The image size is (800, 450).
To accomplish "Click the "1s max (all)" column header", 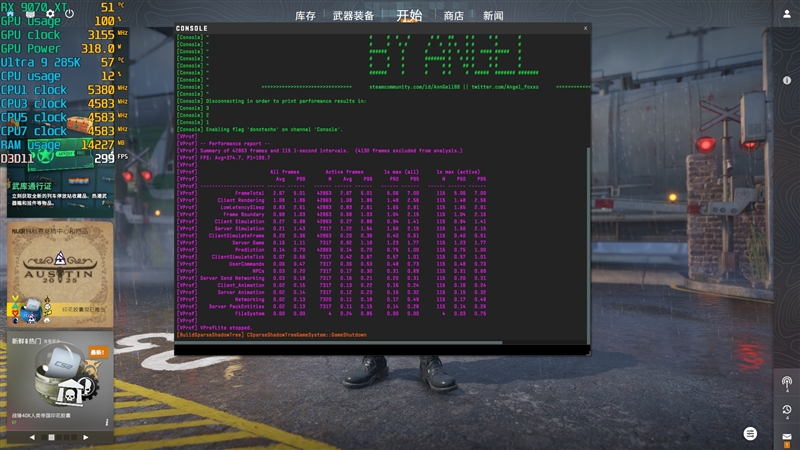I will tap(402, 172).
